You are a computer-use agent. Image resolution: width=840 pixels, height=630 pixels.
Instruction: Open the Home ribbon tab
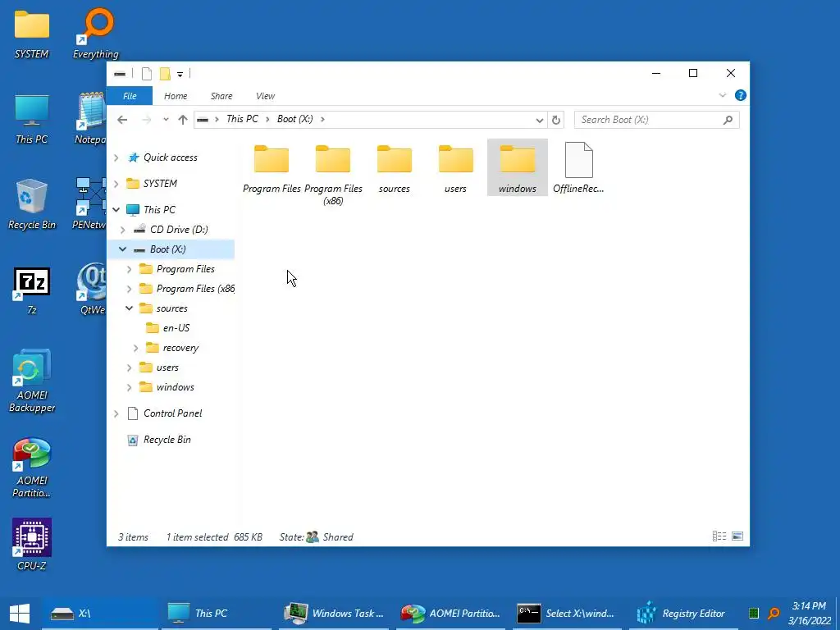tap(176, 96)
